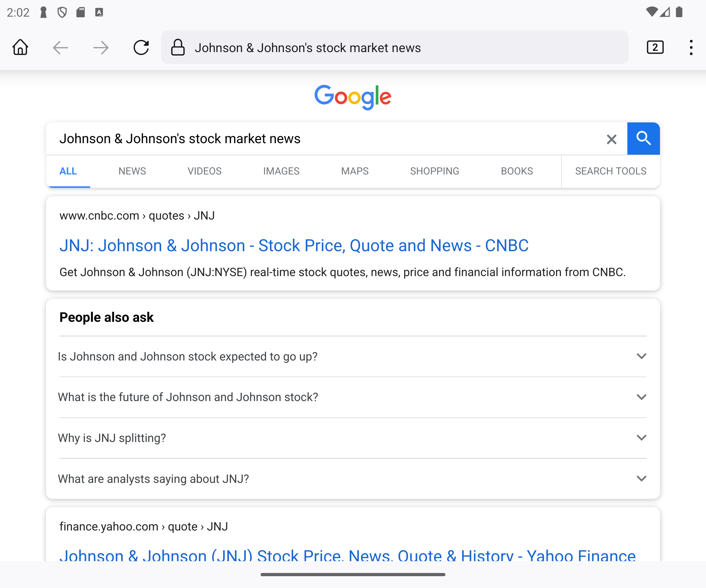
Task: Tap the Google logo
Action: click(353, 97)
